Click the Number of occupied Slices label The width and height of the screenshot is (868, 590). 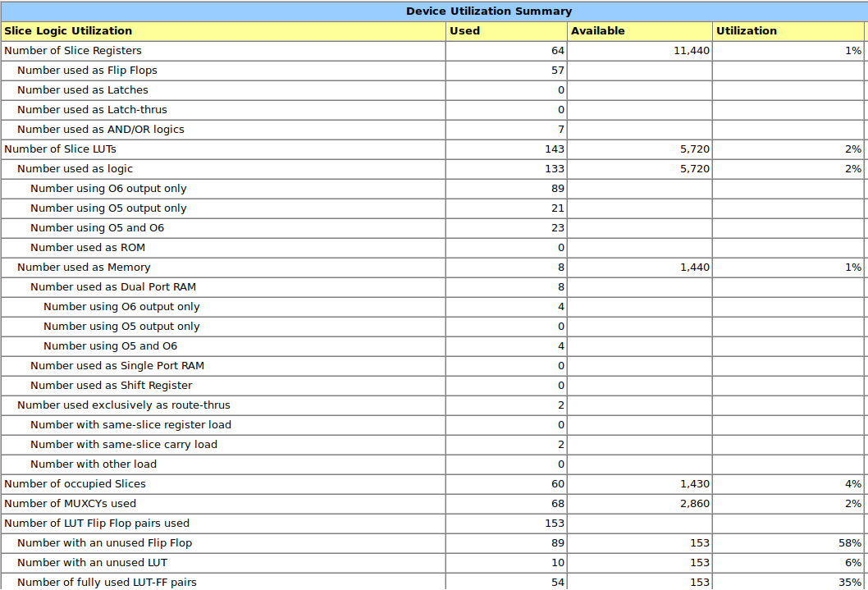point(75,484)
